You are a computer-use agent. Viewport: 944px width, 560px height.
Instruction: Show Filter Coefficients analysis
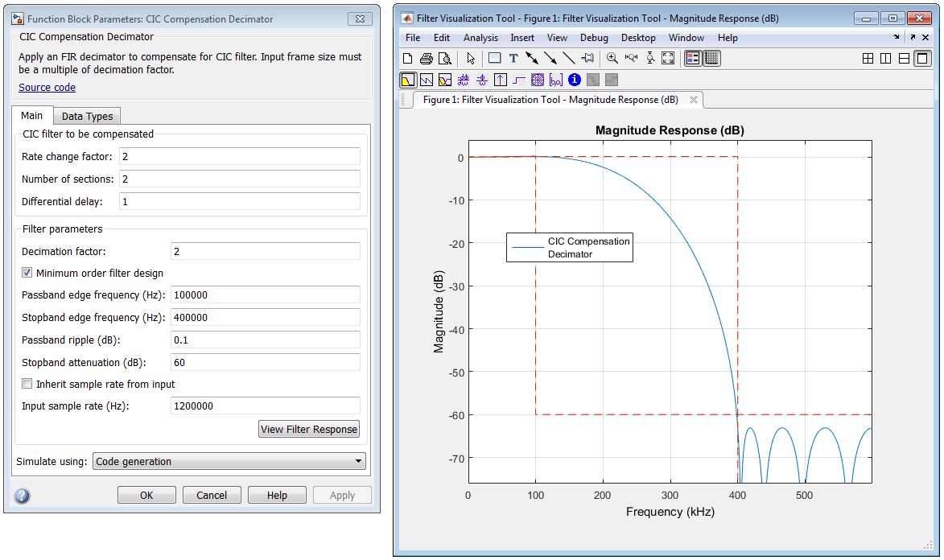556,80
